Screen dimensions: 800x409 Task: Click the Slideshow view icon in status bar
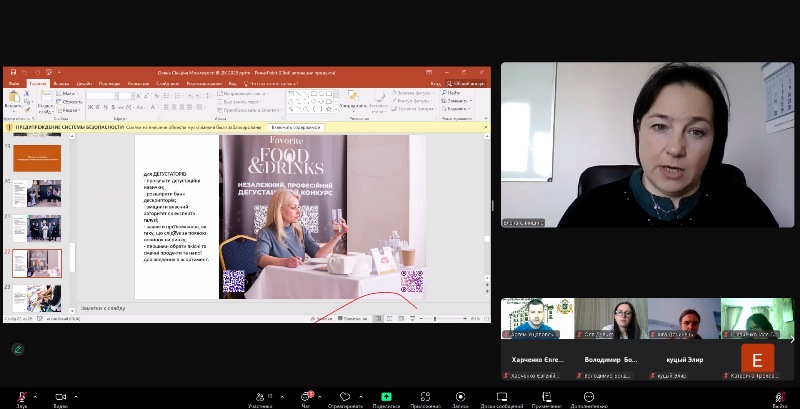412,319
